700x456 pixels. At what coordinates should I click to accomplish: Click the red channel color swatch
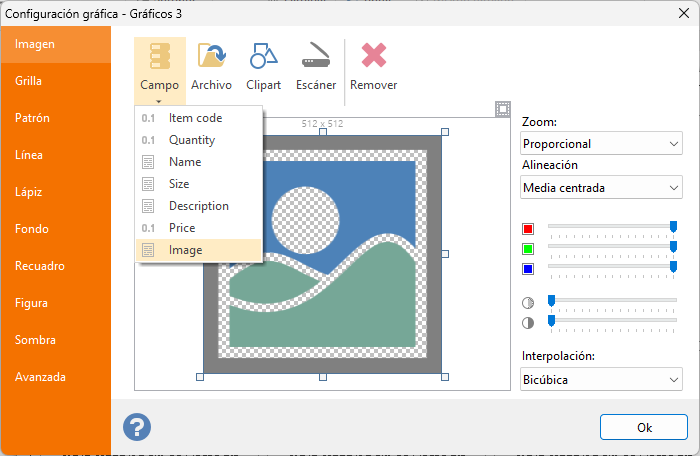pos(528,229)
